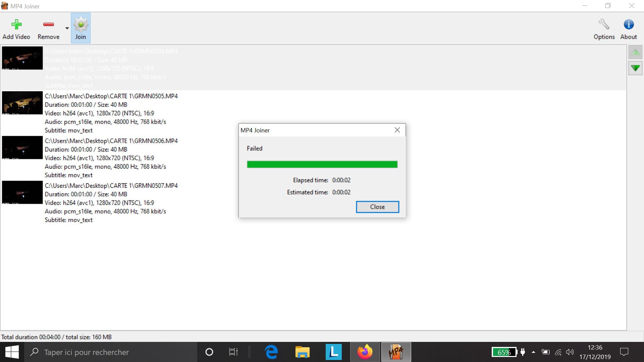Switch to Firefox on the taskbar

click(x=365, y=352)
